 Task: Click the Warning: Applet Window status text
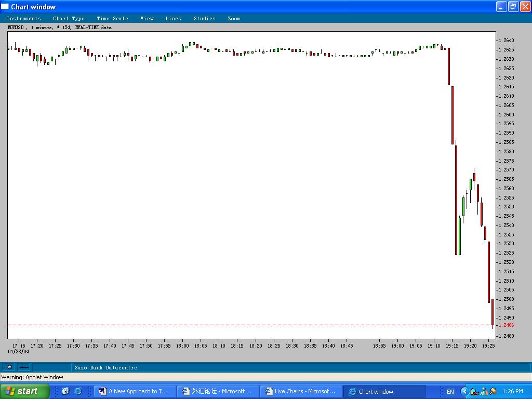point(32,377)
